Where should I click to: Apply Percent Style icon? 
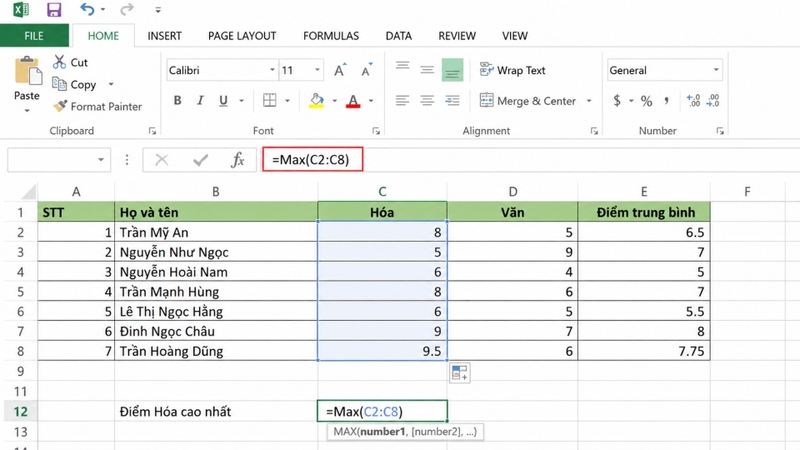click(646, 101)
